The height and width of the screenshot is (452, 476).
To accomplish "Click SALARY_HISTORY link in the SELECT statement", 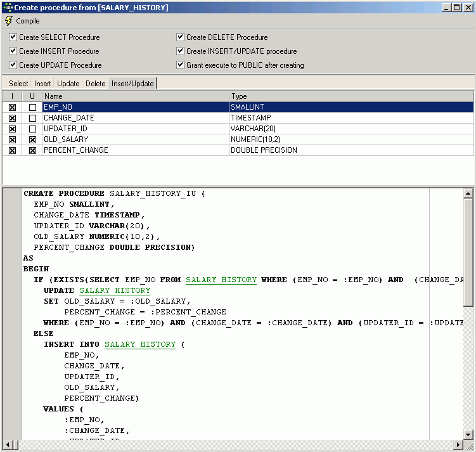I will point(221,280).
